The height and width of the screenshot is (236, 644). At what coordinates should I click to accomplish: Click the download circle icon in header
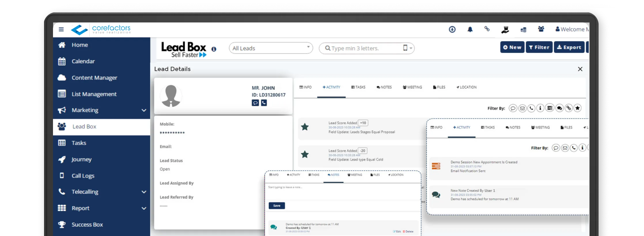point(452,29)
